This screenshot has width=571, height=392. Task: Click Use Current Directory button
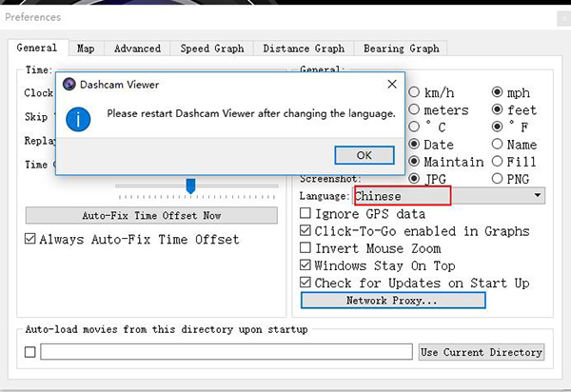click(482, 352)
